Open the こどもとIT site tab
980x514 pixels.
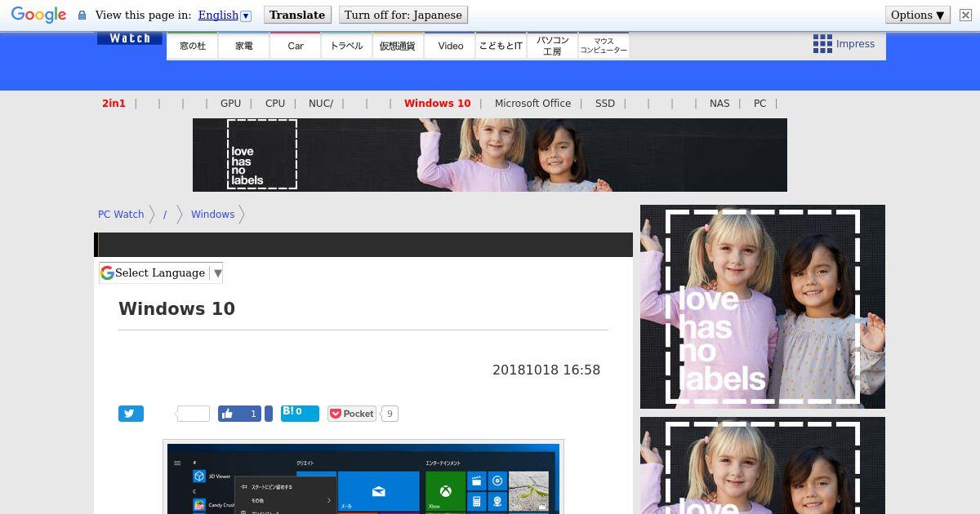pos(501,46)
